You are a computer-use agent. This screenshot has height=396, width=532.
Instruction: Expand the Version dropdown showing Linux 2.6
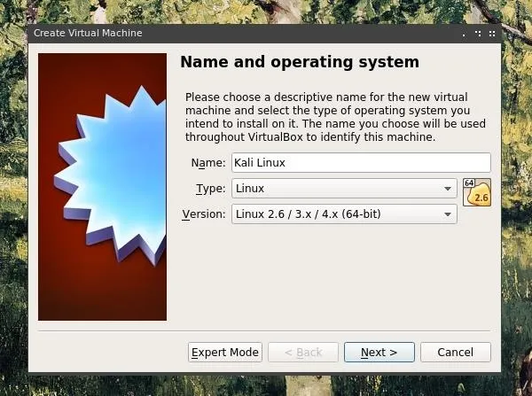click(x=344, y=214)
